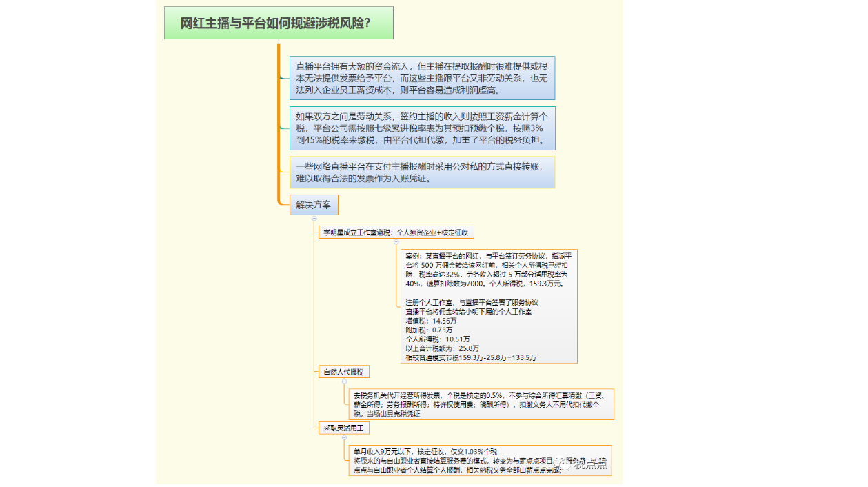Viewport: 868px width, 487px height.
Task: Select note starting 单月收入9万元以下
Action: coord(481,461)
